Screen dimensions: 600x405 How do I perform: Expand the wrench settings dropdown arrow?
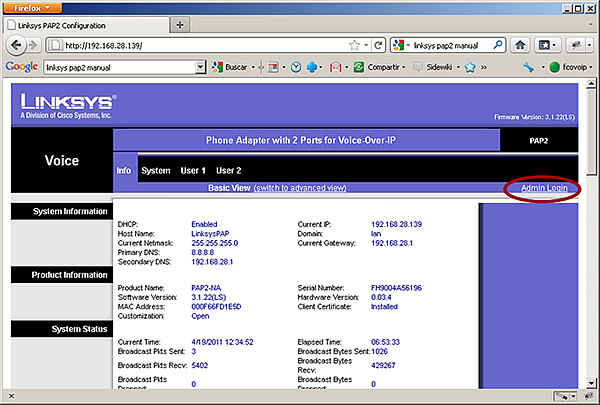pyautogui.click(x=543, y=67)
